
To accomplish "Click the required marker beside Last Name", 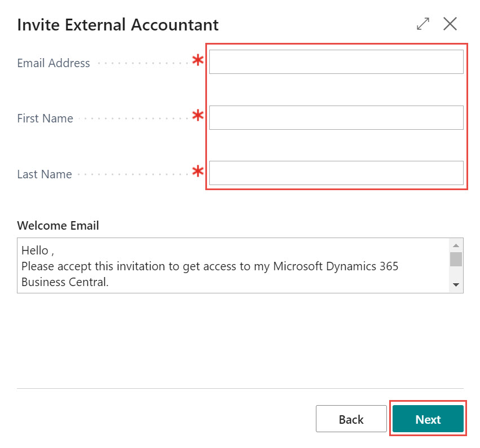I will [198, 172].
